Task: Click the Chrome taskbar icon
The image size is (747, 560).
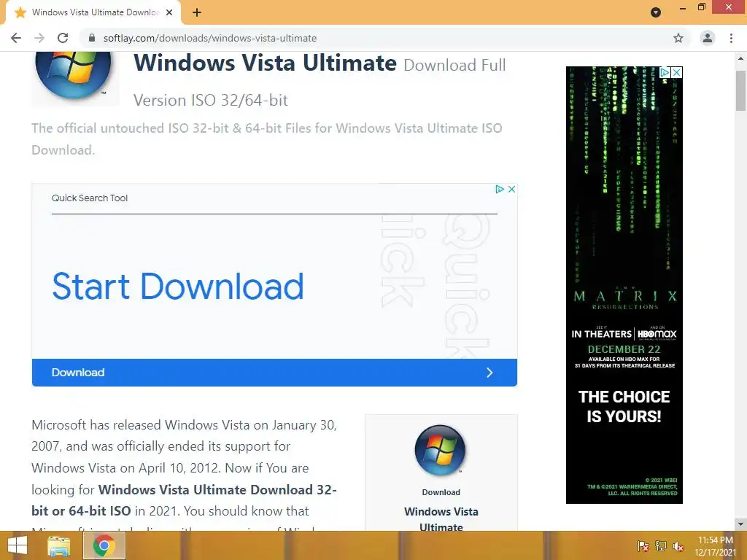Action: (x=104, y=545)
